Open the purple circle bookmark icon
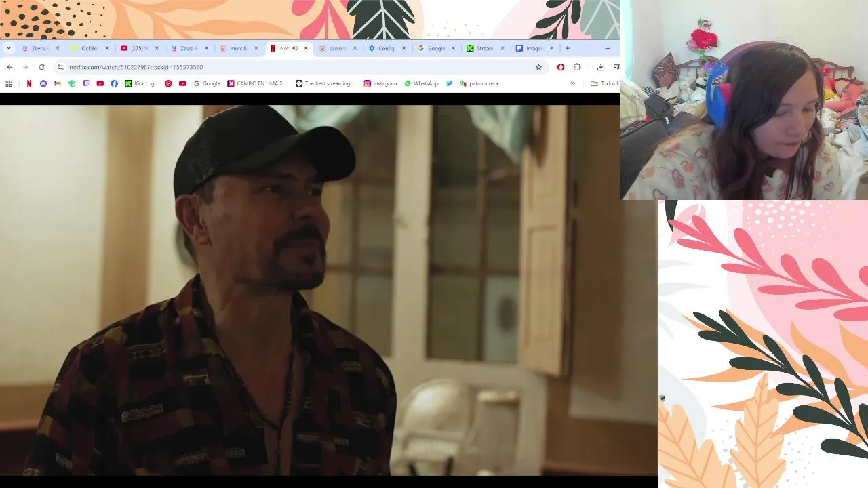The width and height of the screenshot is (868, 488). [43, 83]
